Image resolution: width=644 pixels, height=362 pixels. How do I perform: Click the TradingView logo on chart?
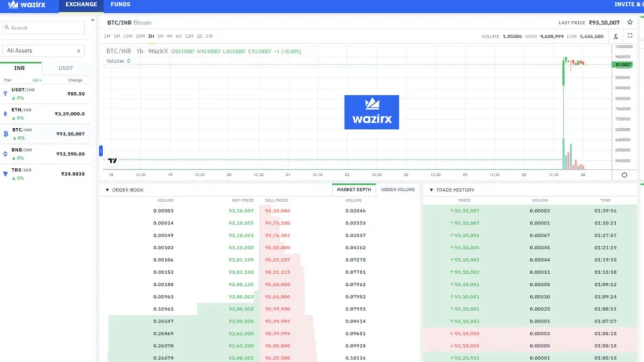pos(113,161)
